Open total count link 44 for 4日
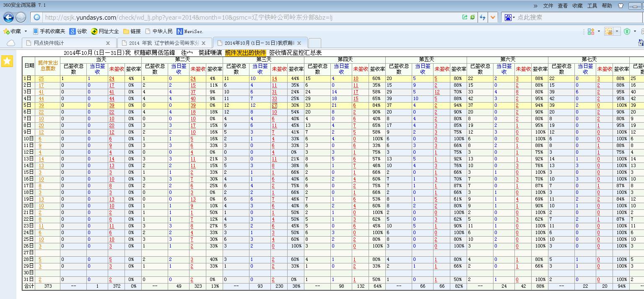This screenshot has height=299, width=644. pos(41,99)
